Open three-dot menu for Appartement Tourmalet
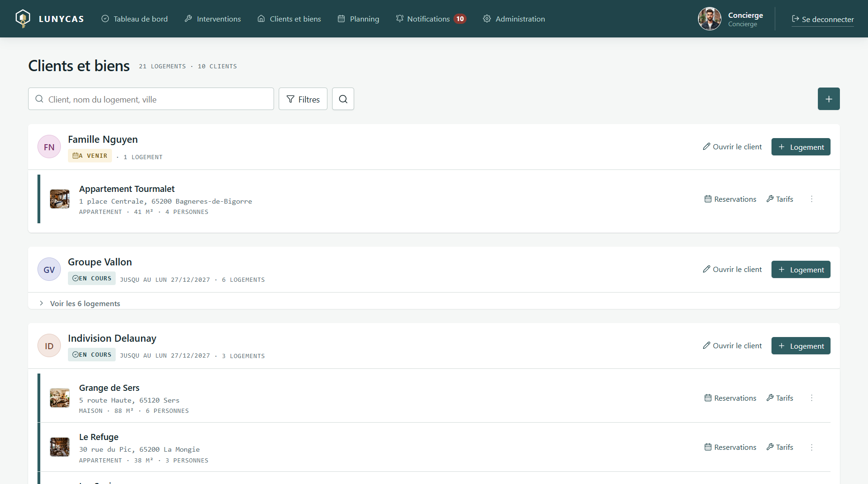 (812, 199)
